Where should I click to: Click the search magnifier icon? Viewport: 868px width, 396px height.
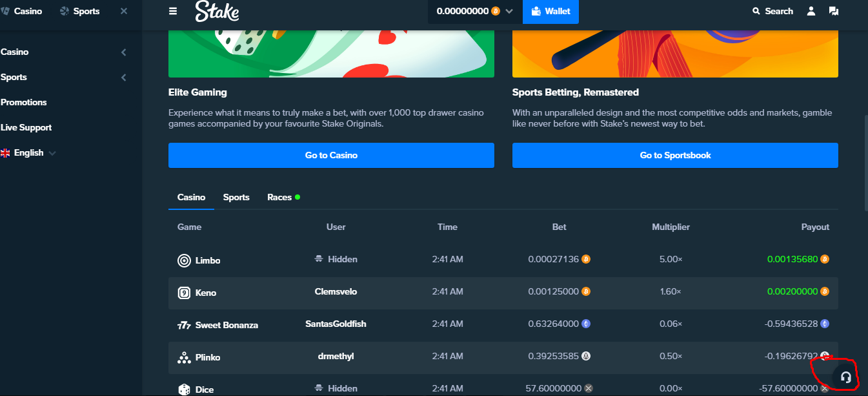click(756, 11)
